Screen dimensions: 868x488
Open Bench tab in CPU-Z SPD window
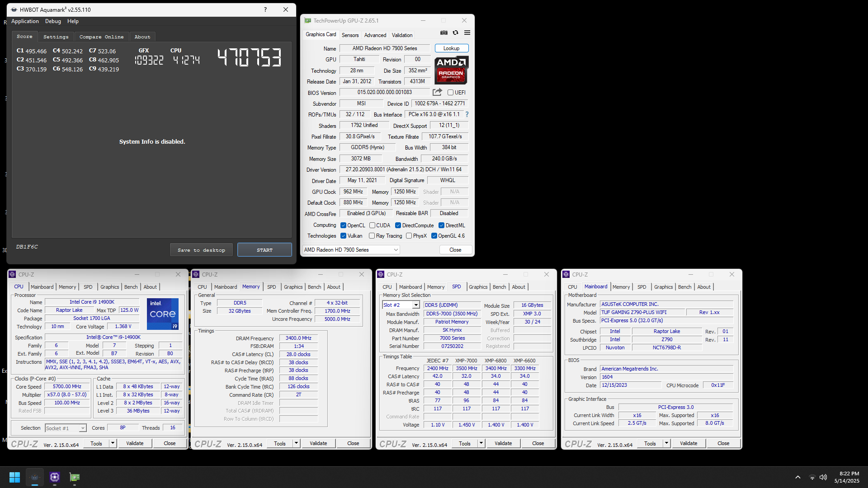(499, 287)
